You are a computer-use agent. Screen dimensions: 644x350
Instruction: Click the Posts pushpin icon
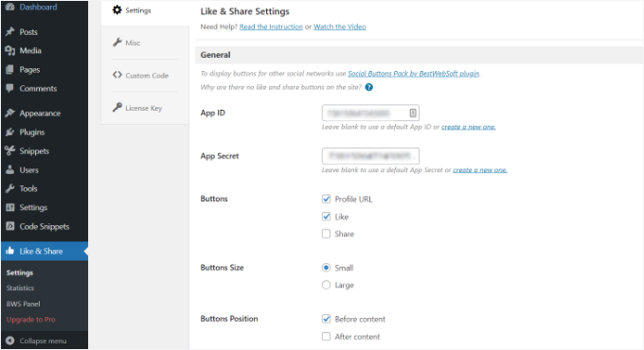pyautogui.click(x=9, y=31)
